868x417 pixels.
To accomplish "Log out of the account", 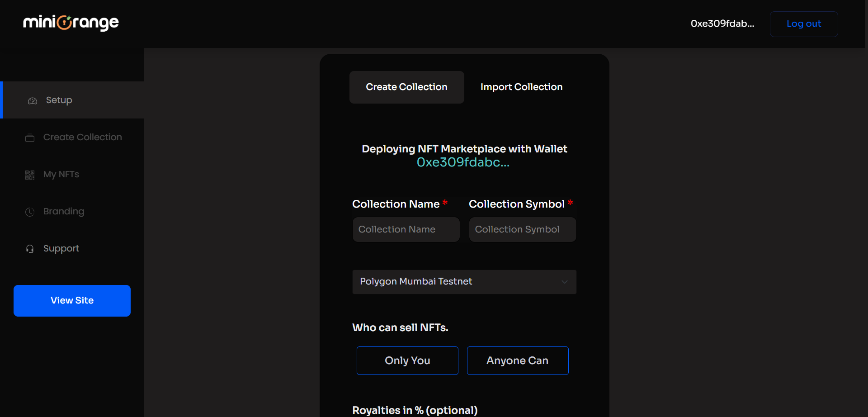I will pos(804,24).
